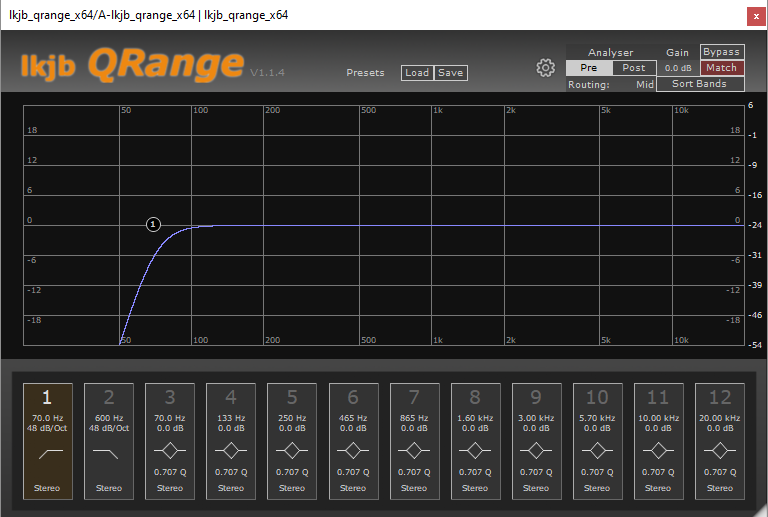Click the peak filter icon in band 7
The height and width of the screenshot is (517, 768).
point(414,450)
